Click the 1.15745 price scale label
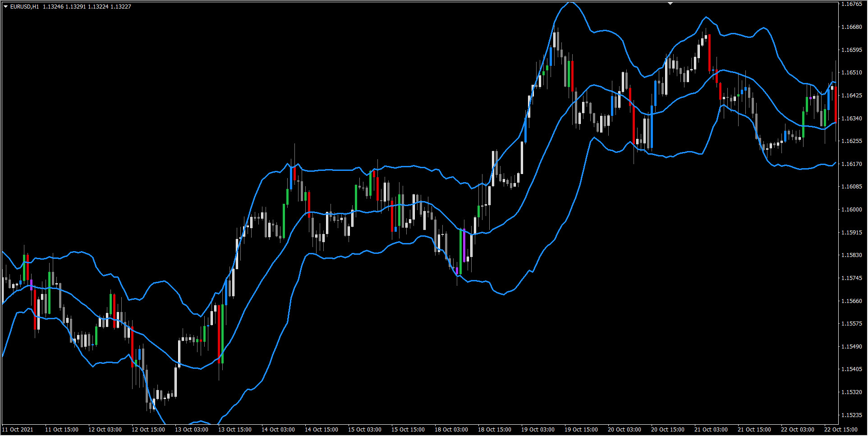868x436 pixels. (851, 278)
